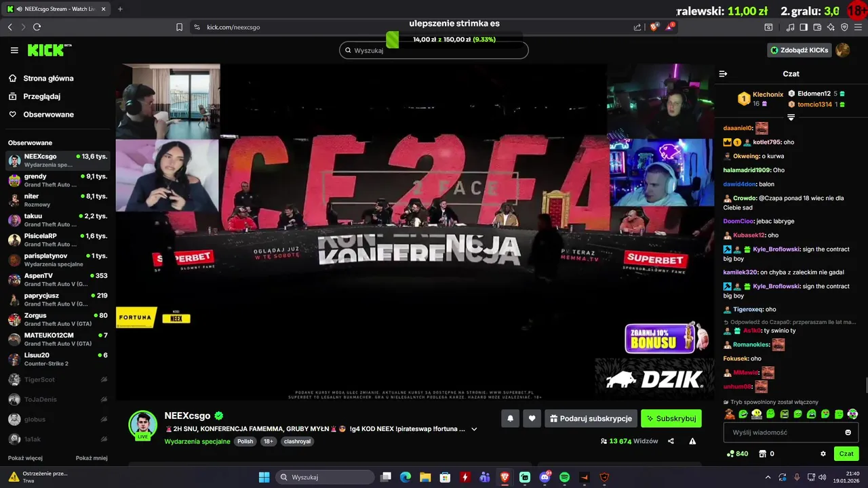Click the Polish language tag
868x488 pixels.
point(245,441)
